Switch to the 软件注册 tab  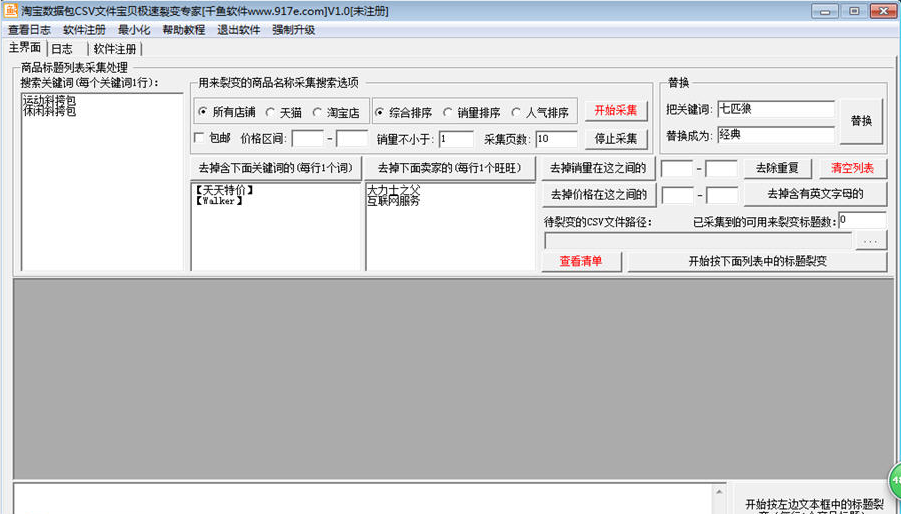coord(115,48)
